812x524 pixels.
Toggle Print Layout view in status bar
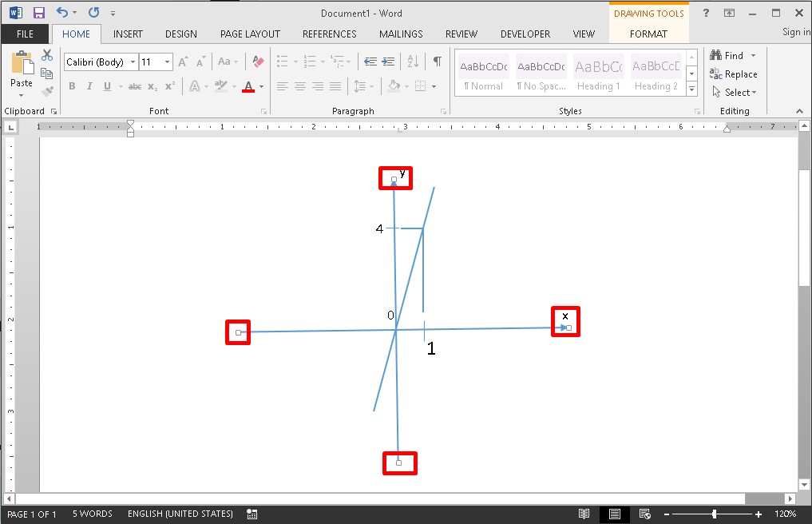(x=615, y=514)
